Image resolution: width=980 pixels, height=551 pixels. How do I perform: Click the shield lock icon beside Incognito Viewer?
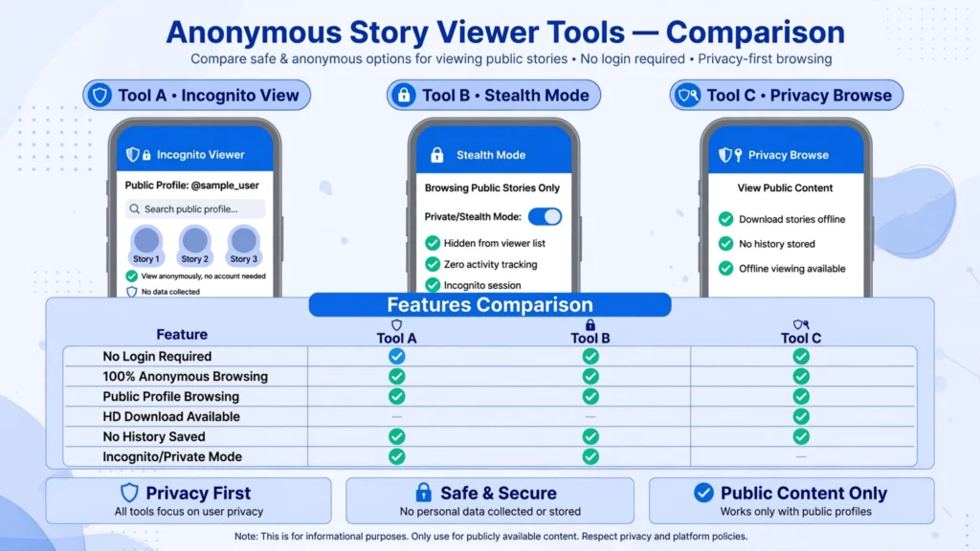139,154
